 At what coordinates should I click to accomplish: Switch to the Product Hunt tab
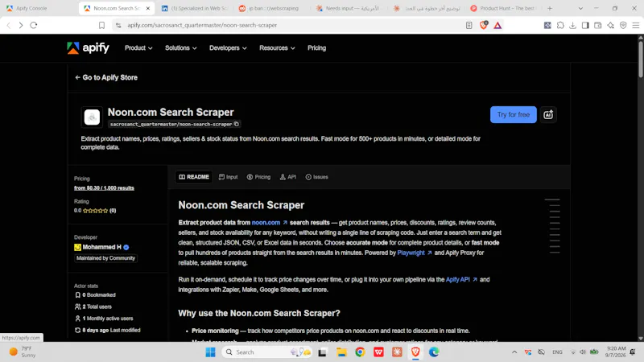point(506,8)
